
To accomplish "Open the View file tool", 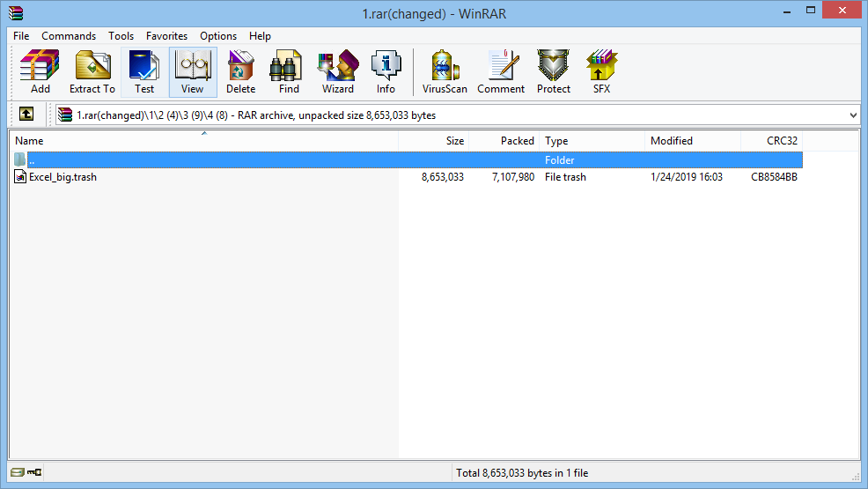I will [193, 72].
